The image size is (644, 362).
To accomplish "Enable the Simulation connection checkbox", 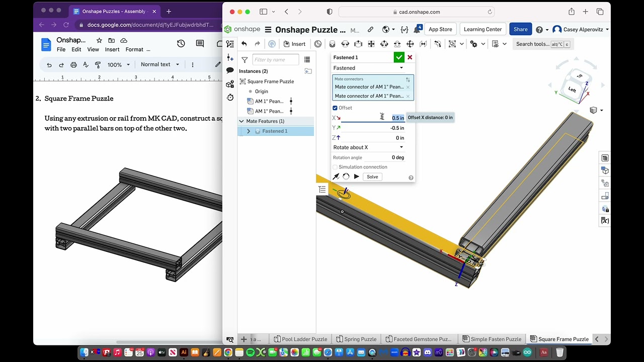I will click(x=335, y=167).
